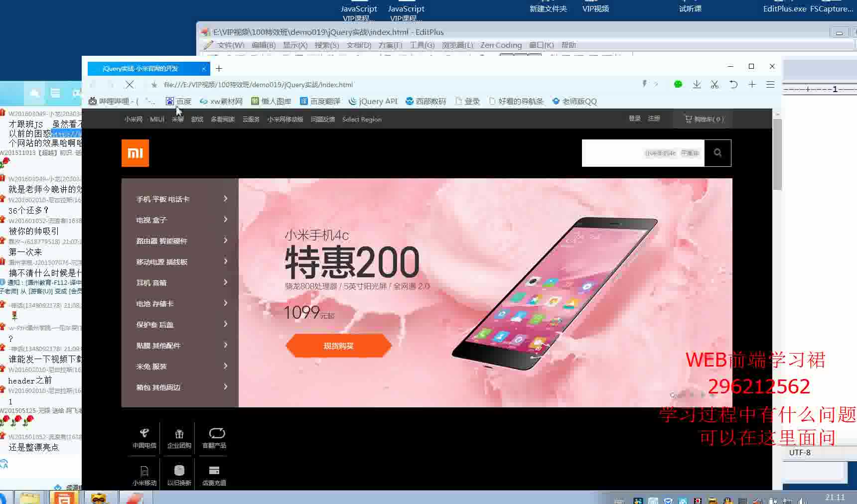Expand 移动电源 插线板 category
Screen dimensions: 857x504
click(x=180, y=262)
